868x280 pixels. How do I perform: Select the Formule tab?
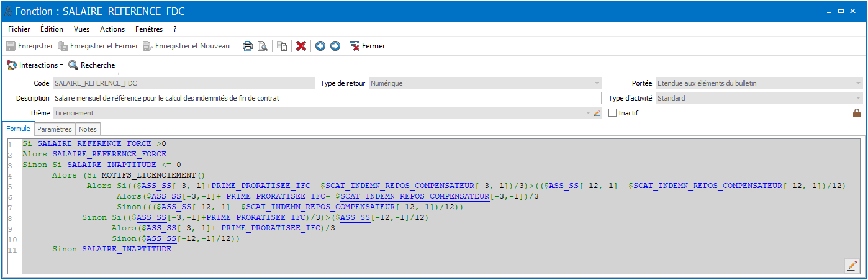tap(18, 129)
